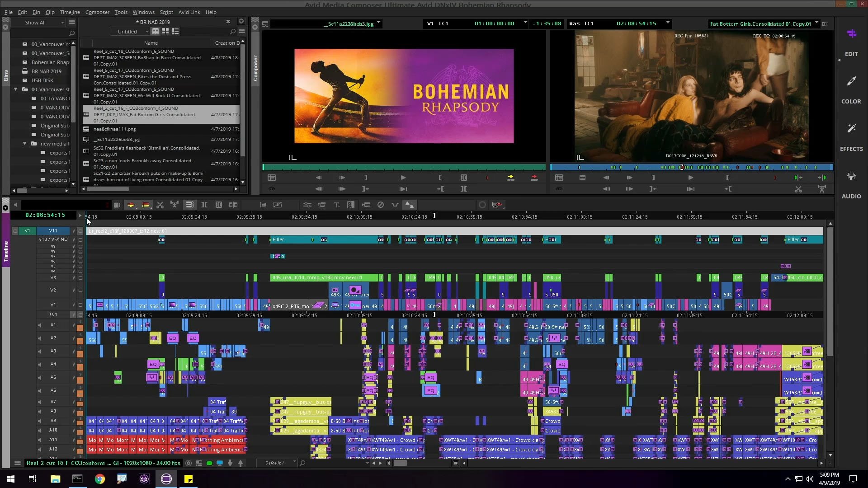Collapse the 00_Vancouver st folder in the bins tree
Viewport: 868px width, 488px height.
click(15, 89)
